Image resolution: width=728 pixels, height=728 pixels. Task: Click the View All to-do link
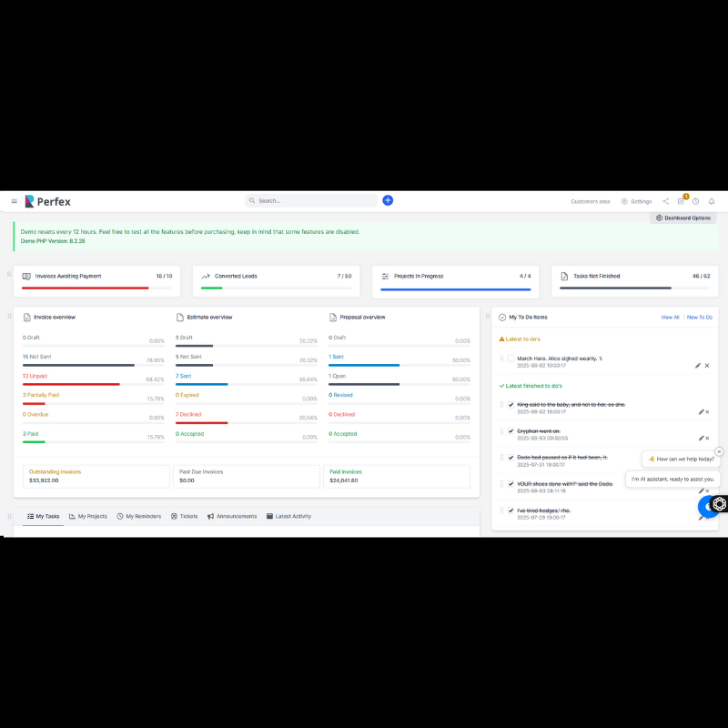tap(670, 318)
